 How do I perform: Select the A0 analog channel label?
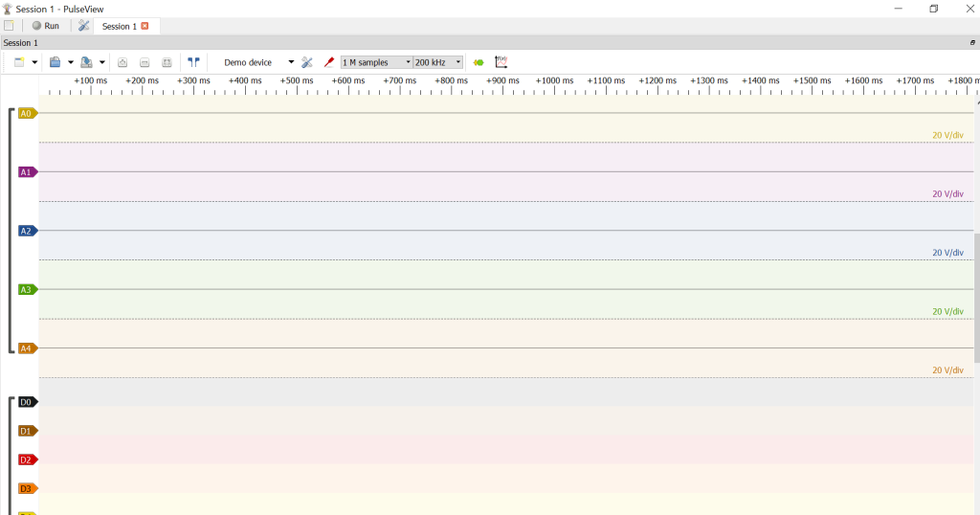tap(27, 113)
